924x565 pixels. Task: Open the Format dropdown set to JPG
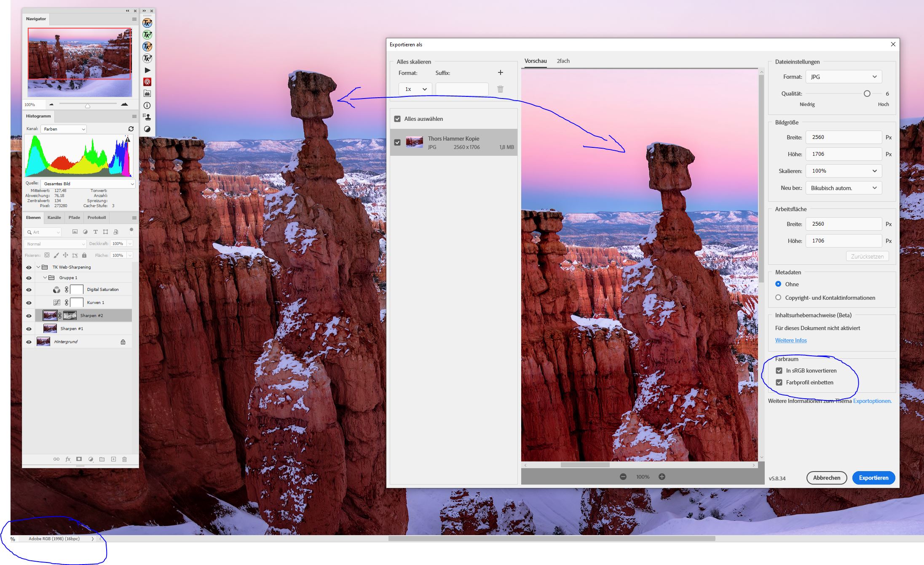click(843, 76)
